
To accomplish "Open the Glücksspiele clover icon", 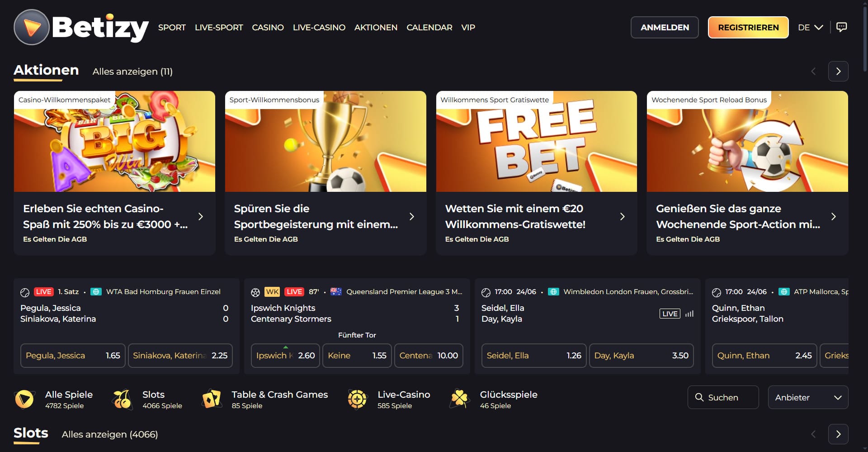I will coord(459,399).
